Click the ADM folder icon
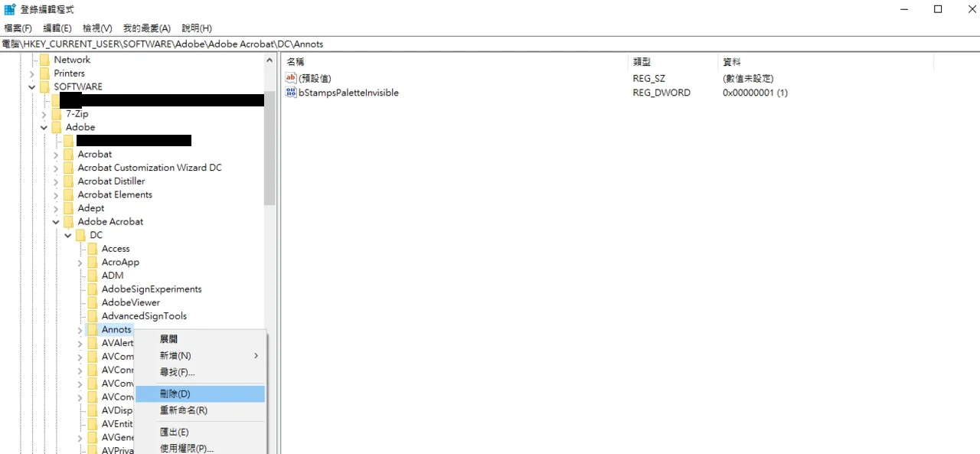 pos(93,276)
